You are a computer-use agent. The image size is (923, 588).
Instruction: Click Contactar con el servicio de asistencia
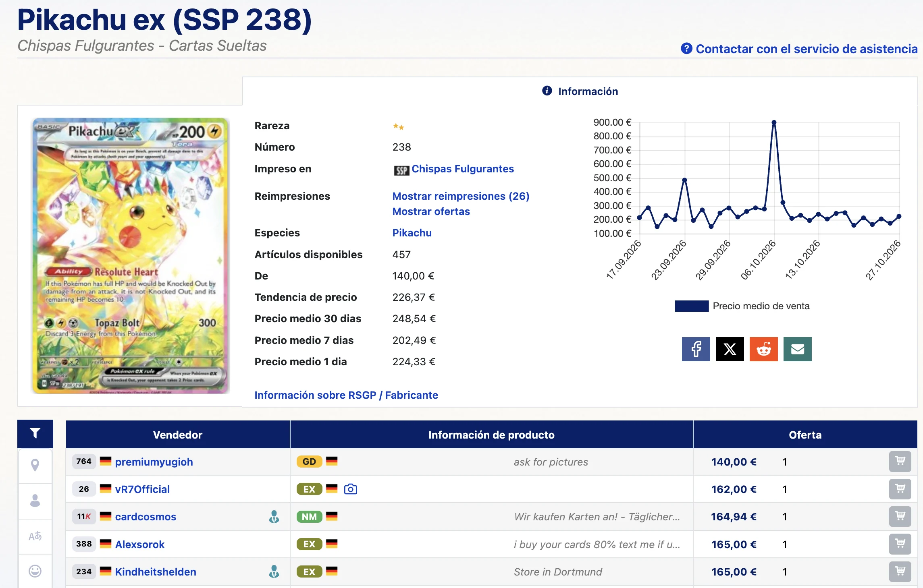point(807,49)
